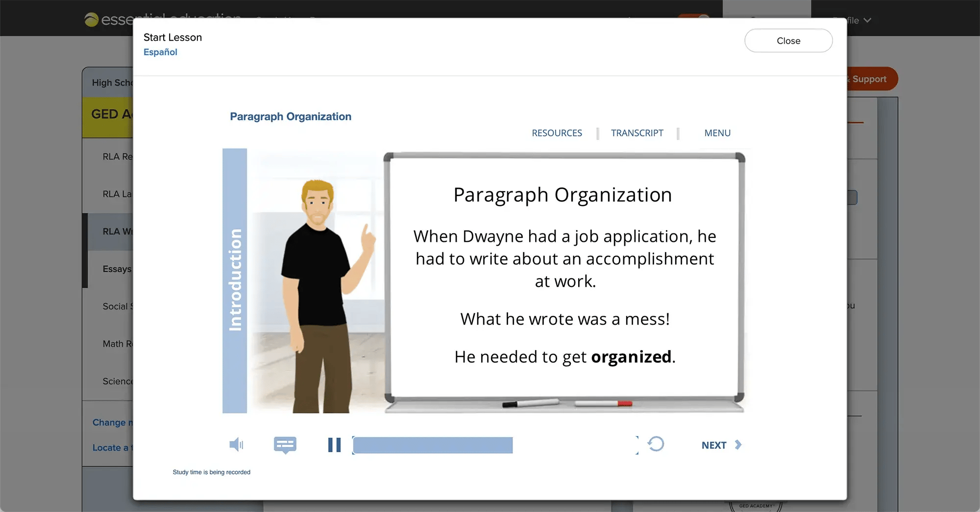Viewport: 980px width, 512px height.
Task: Pause the lesson playback
Action: 334,445
